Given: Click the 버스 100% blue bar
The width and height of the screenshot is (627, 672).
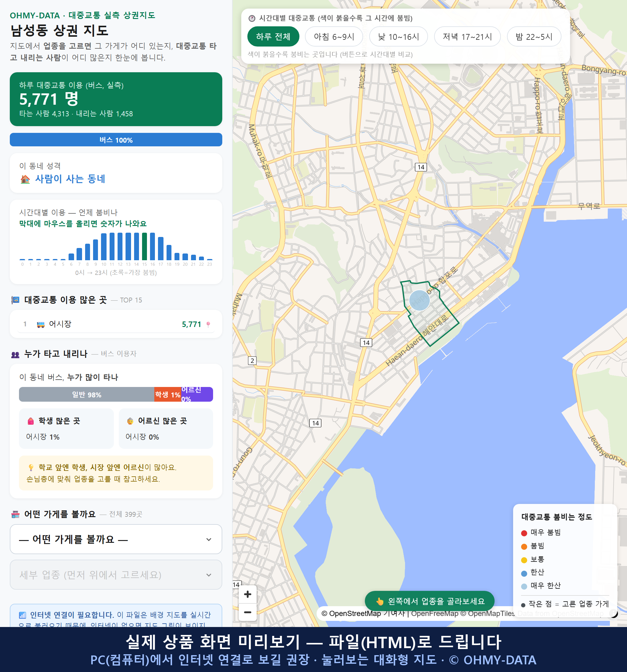Looking at the screenshot, I should (x=116, y=140).
